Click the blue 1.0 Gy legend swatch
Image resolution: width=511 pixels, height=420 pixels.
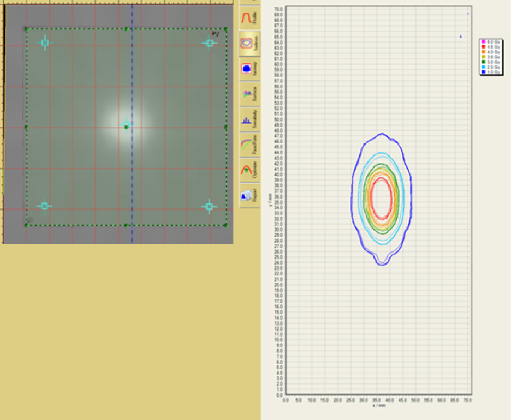484,71
